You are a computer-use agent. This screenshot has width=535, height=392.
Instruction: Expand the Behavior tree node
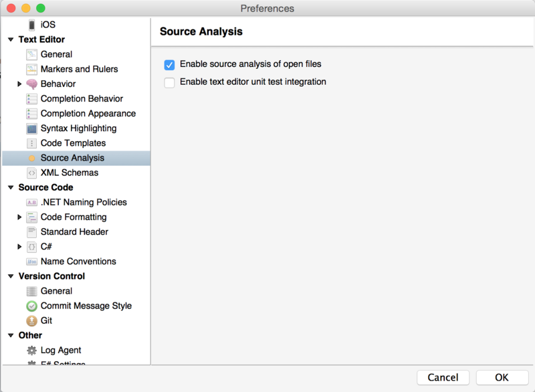19,84
